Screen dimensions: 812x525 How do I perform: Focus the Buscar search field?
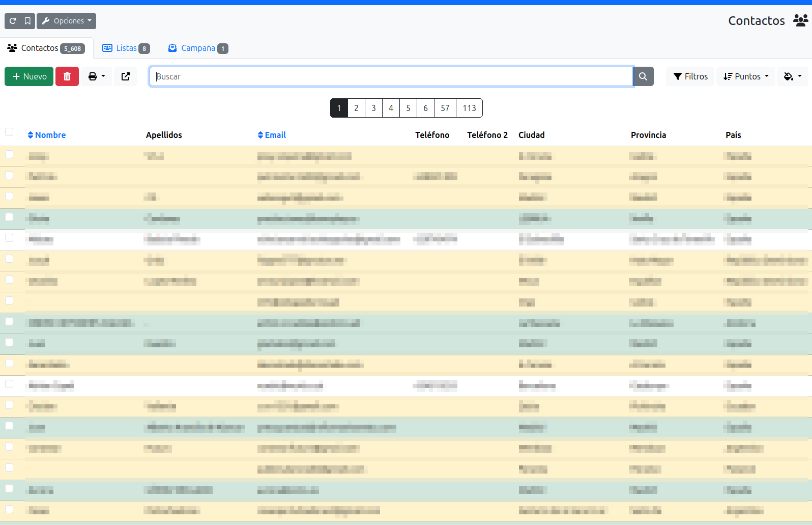391,76
